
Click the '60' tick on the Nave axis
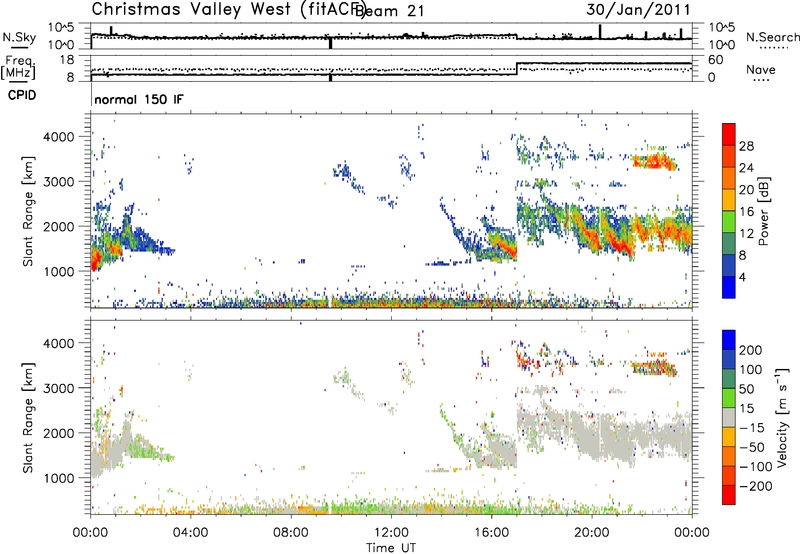tap(716, 60)
